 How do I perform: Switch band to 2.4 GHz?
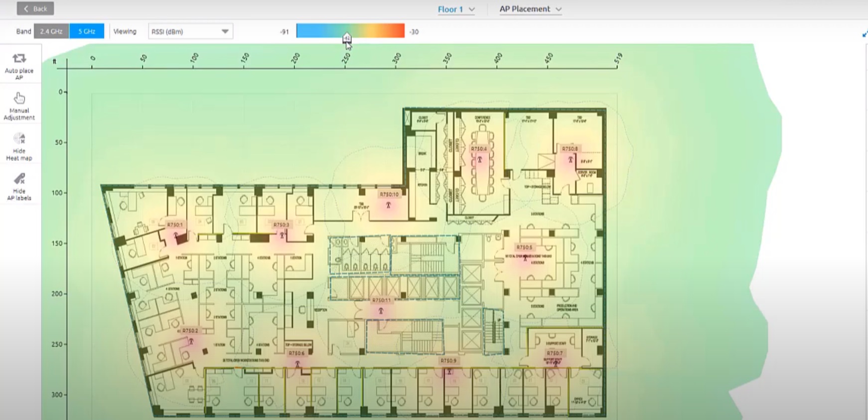(x=51, y=31)
